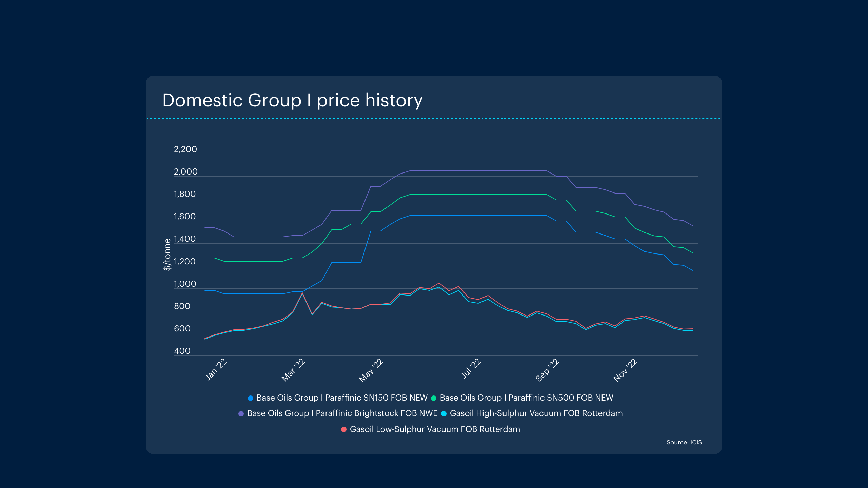Click the Nov '22 axis label
868x488 pixels.
tap(625, 370)
